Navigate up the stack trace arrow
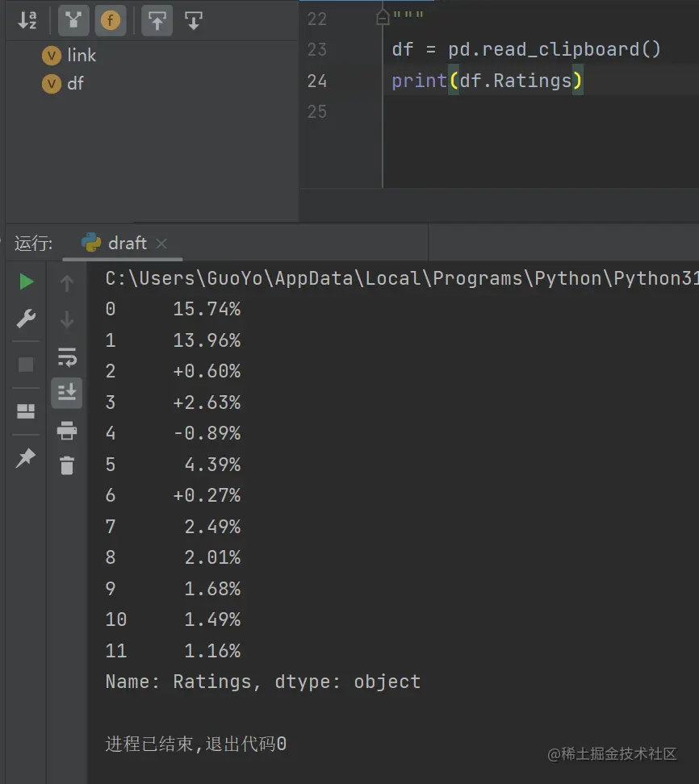The width and height of the screenshot is (699, 784). coord(67,283)
